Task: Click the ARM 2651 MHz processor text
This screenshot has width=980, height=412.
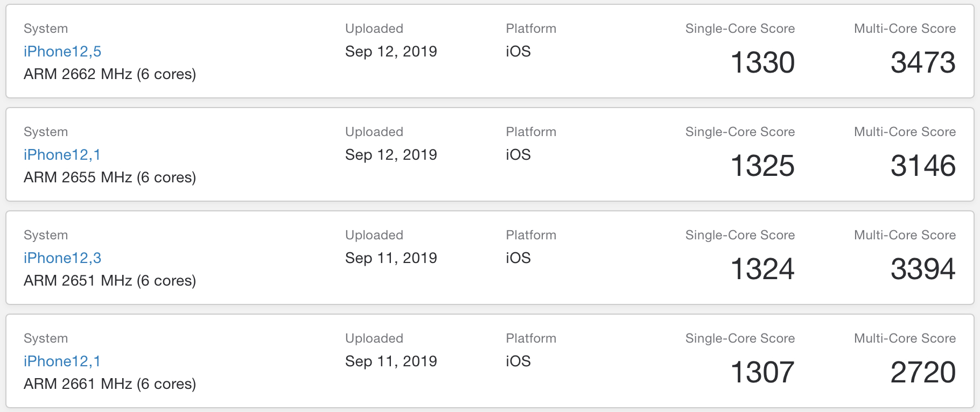Action: click(x=110, y=281)
